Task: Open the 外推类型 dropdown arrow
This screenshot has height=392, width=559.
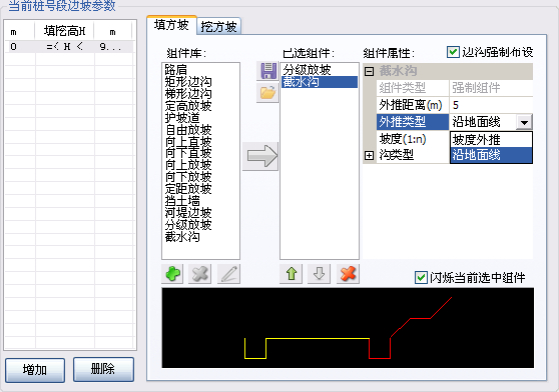Action: point(524,122)
